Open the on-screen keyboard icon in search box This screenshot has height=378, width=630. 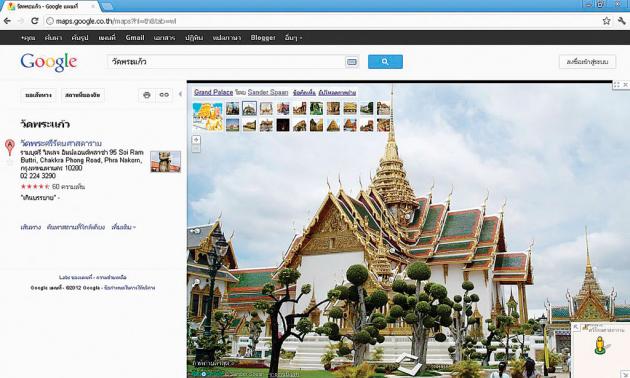[352, 62]
